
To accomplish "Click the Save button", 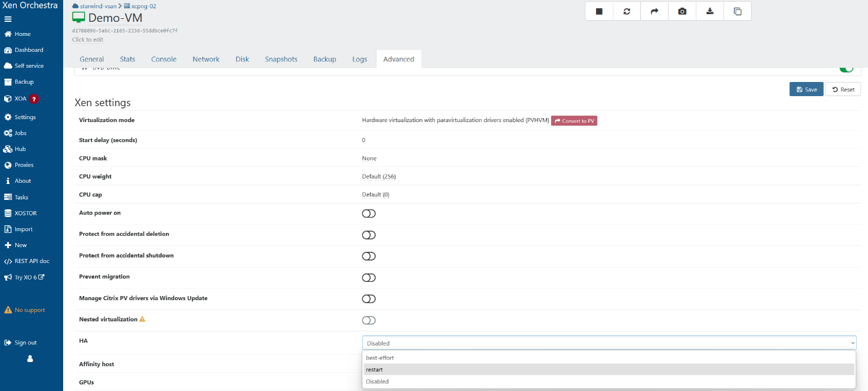I will click(806, 89).
